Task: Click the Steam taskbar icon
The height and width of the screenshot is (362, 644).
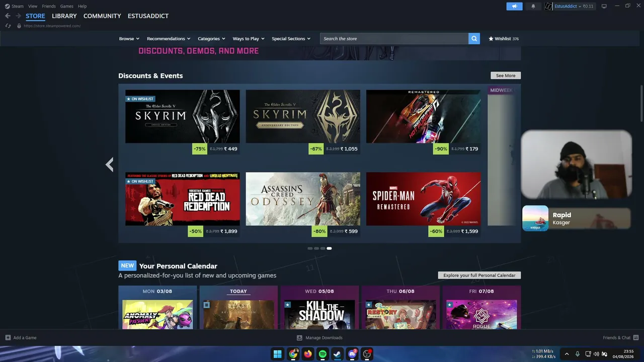Action: pos(338,354)
